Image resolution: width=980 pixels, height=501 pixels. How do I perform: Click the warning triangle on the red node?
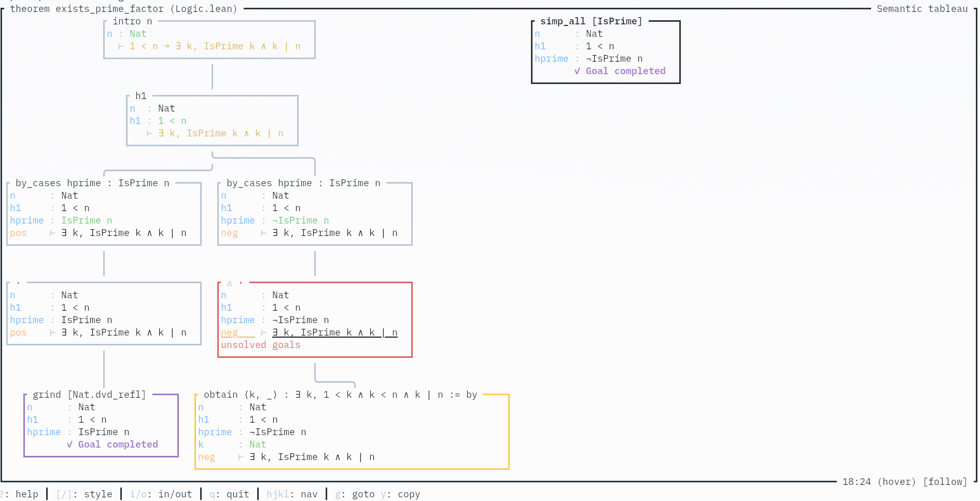tap(229, 283)
